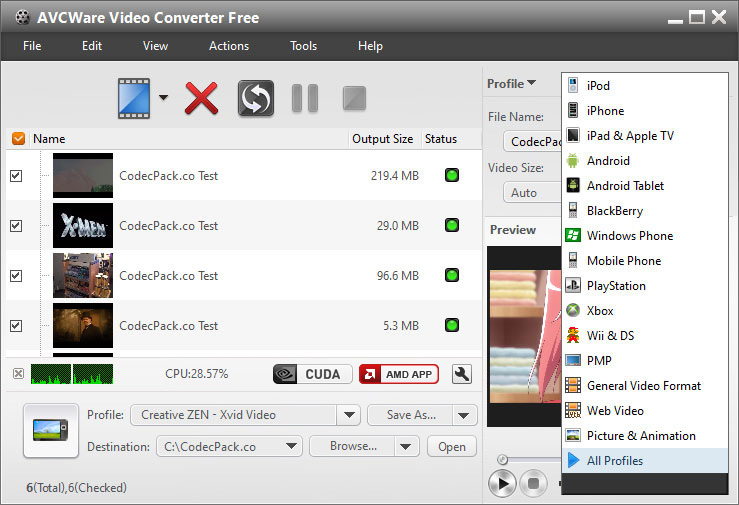Image resolution: width=739 pixels, height=505 pixels.
Task: Click the preview seek slider handle
Action: click(x=502, y=459)
